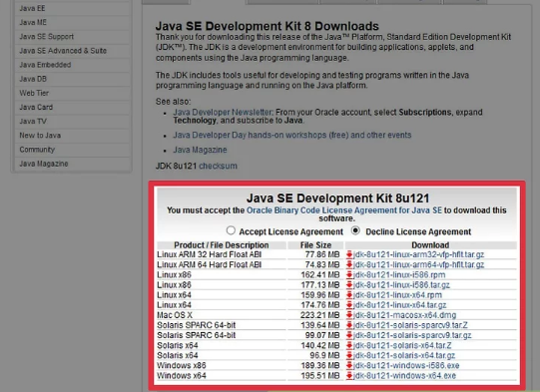This screenshot has width=540, height=392.
Task: Download jdk-8u121-solaris-x64.tar.Z link
Action: [x=402, y=345]
